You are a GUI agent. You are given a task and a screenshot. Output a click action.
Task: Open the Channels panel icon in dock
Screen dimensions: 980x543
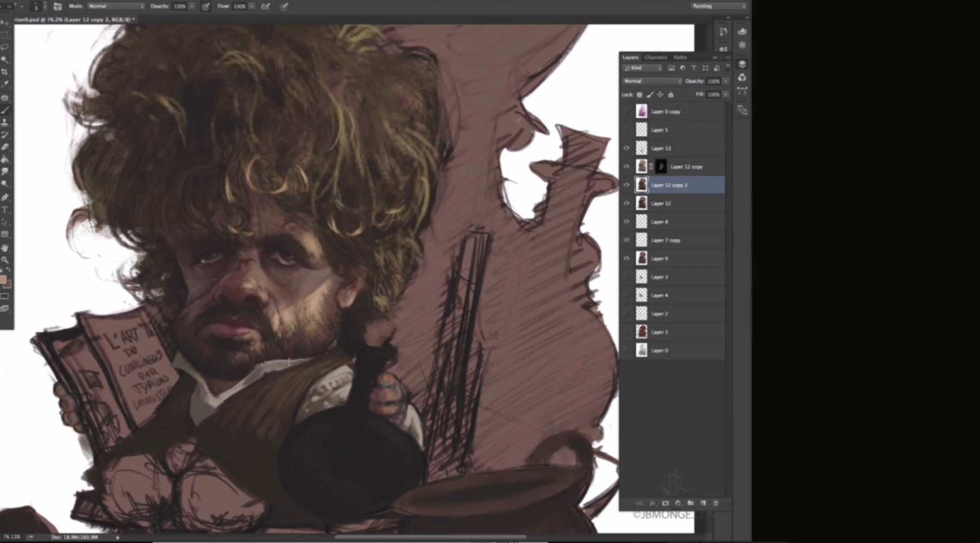coord(742,77)
